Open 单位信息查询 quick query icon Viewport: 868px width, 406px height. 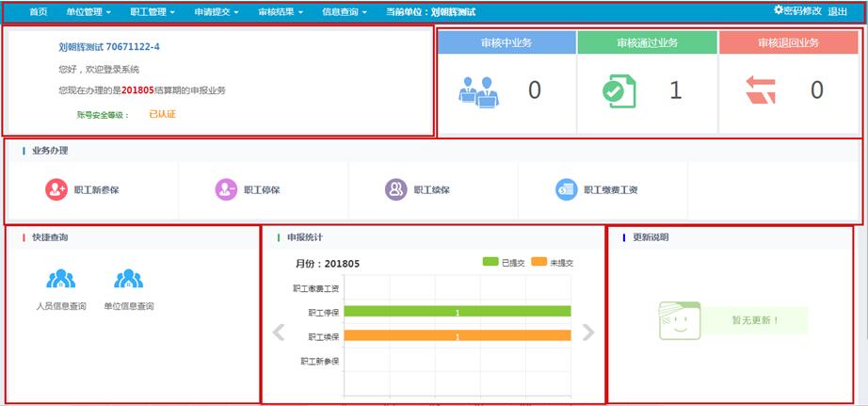[x=128, y=280]
